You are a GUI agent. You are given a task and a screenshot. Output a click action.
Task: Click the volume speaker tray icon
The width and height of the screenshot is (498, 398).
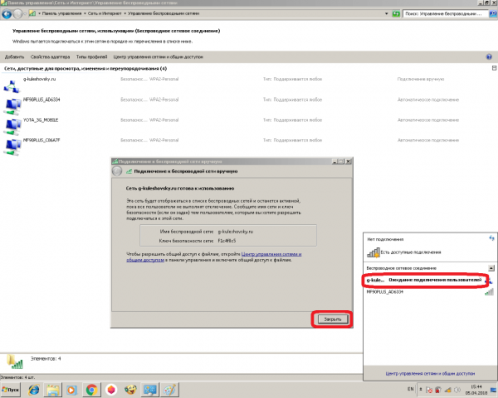(457, 390)
